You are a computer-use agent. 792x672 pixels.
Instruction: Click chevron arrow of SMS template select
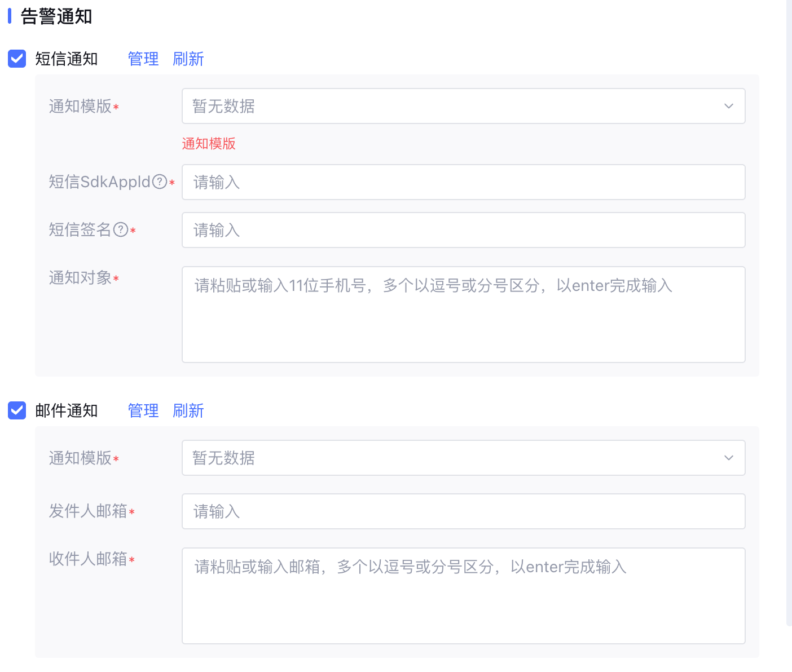728,106
